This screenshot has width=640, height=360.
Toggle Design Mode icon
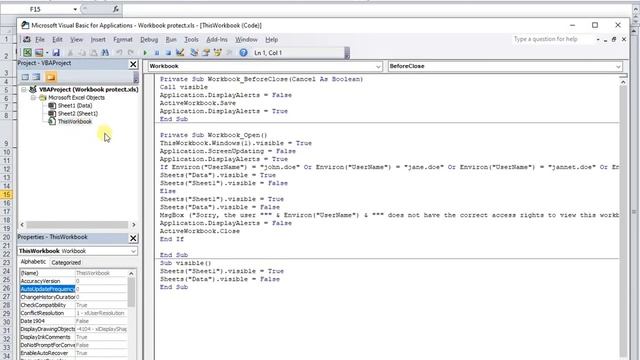click(180, 53)
